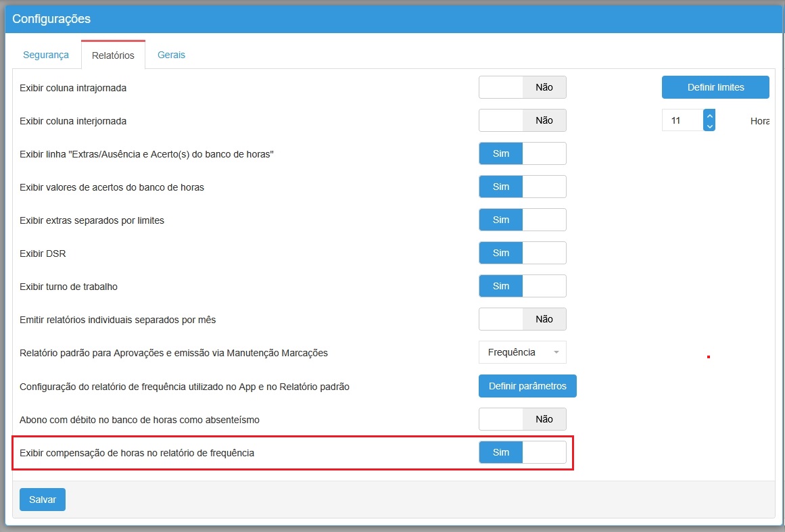785x532 pixels.
Task: Toggle Abono com débito absenteísmo switch
Action: coord(522,419)
